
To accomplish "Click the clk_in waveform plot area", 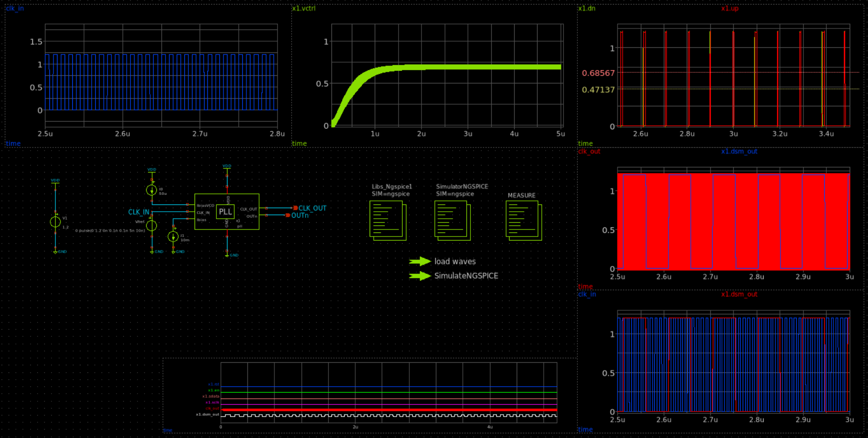I will point(161,75).
